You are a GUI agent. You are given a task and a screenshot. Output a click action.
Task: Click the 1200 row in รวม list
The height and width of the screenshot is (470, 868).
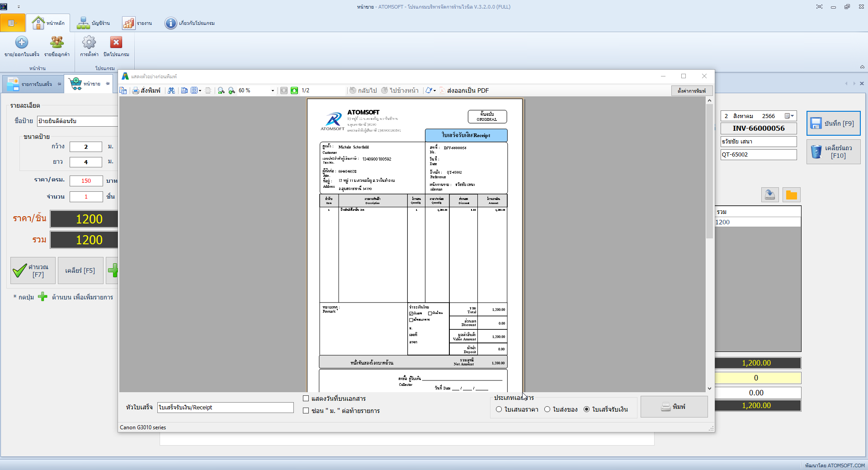758,222
